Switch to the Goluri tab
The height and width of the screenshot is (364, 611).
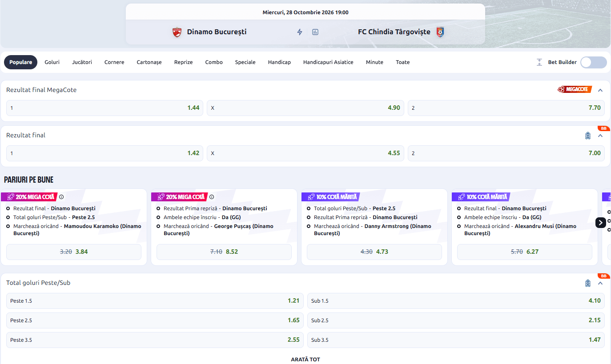tap(52, 62)
